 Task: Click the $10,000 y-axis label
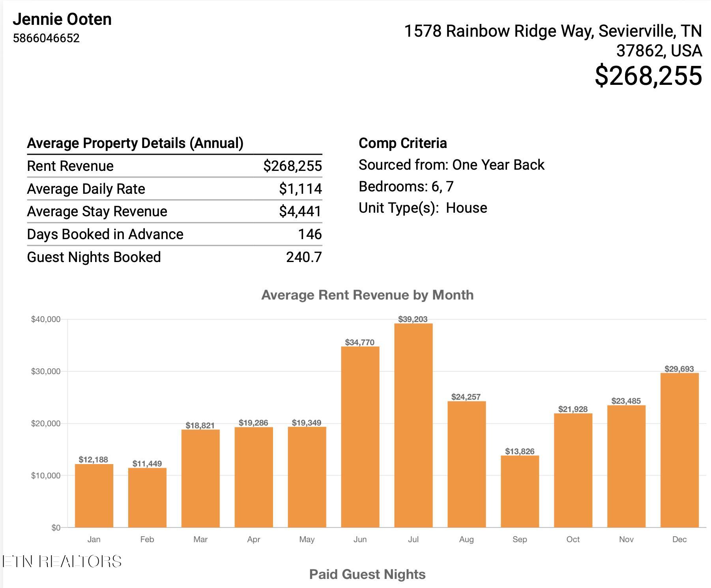[x=46, y=476]
